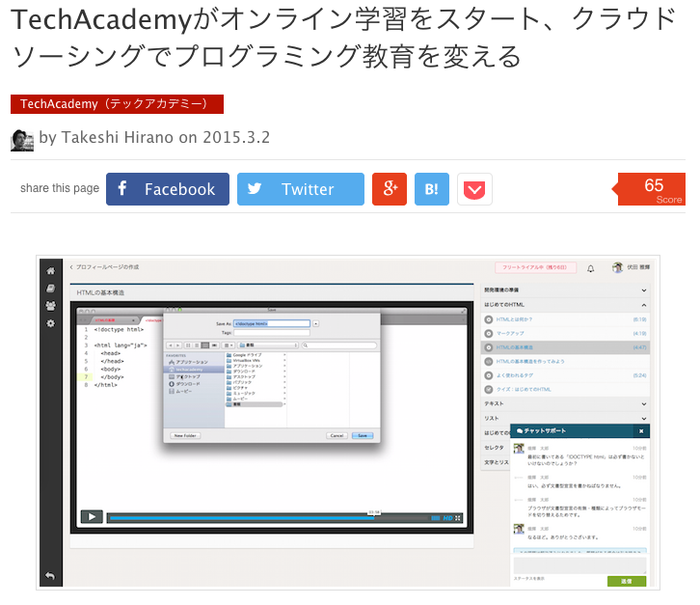Bookmark with the Hatena B! button
The image size is (700, 605).
click(432, 189)
